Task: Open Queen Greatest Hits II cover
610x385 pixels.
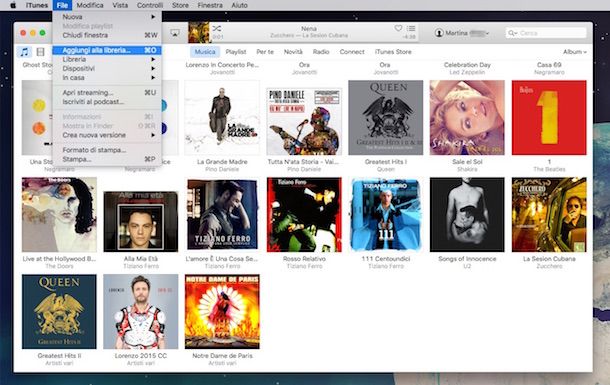Action: (59, 312)
